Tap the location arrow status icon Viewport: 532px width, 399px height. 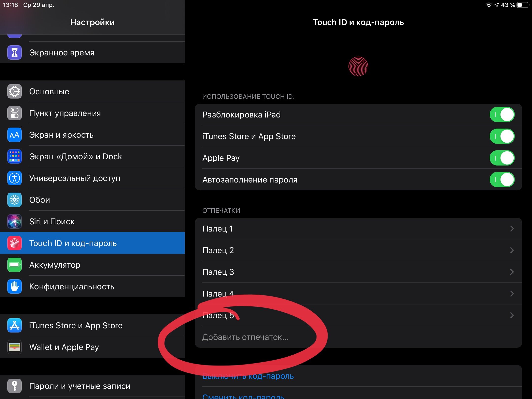tap(497, 5)
